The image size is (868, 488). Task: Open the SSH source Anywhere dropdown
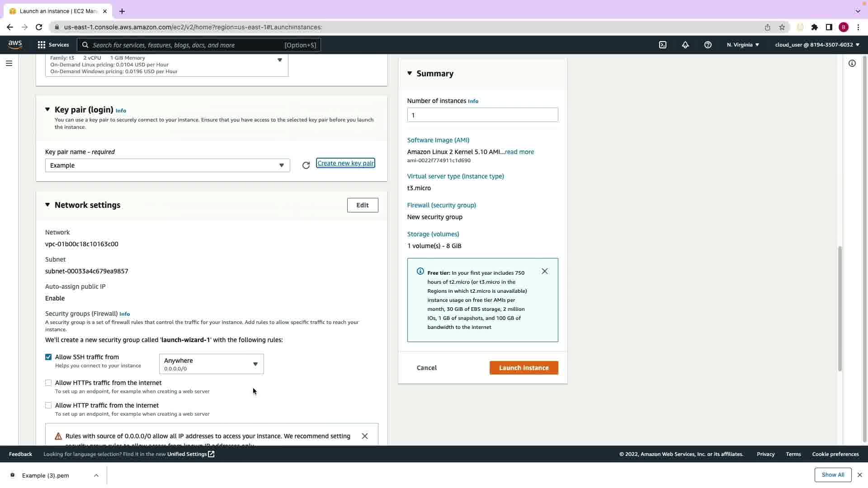211,364
